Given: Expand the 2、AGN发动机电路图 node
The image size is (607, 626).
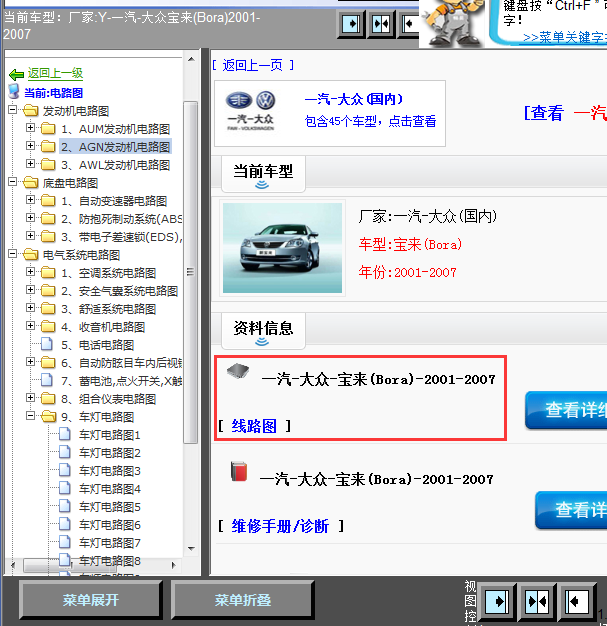Looking at the screenshot, I should (30, 145).
